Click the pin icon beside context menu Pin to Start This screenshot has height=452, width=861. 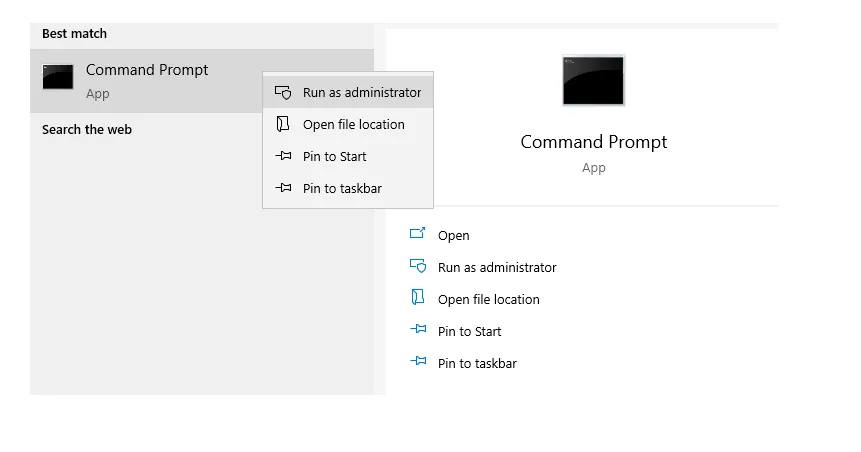283,156
